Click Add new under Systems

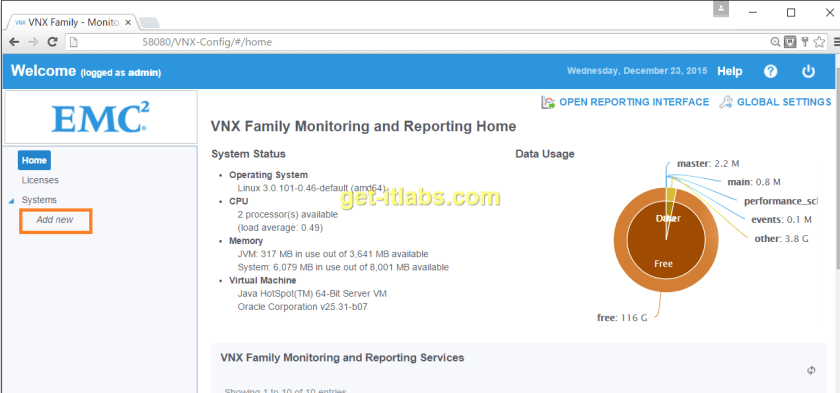(x=55, y=220)
